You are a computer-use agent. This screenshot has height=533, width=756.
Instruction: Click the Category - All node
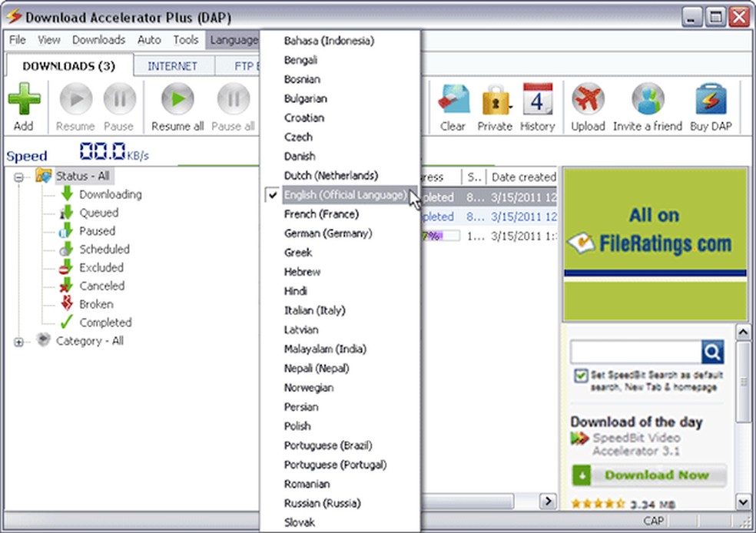[90, 341]
